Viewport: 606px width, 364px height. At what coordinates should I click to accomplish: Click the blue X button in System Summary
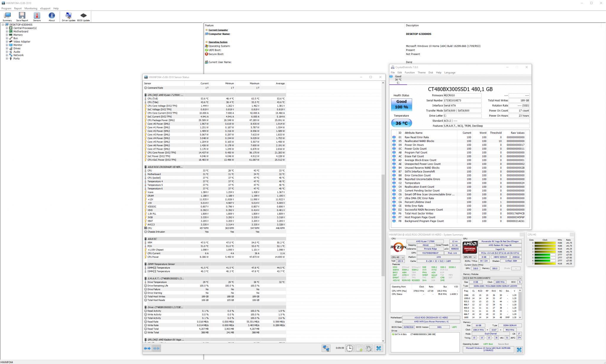pyautogui.click(x=519, y=349)
